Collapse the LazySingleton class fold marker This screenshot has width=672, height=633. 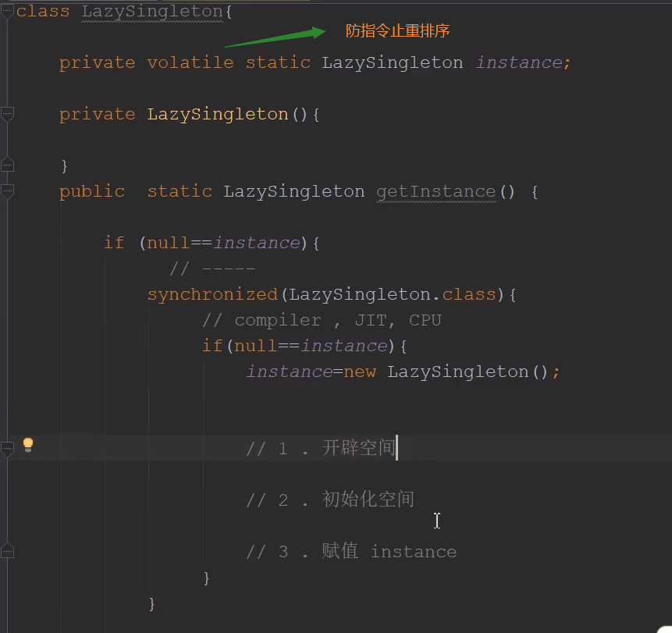(7, 11)
